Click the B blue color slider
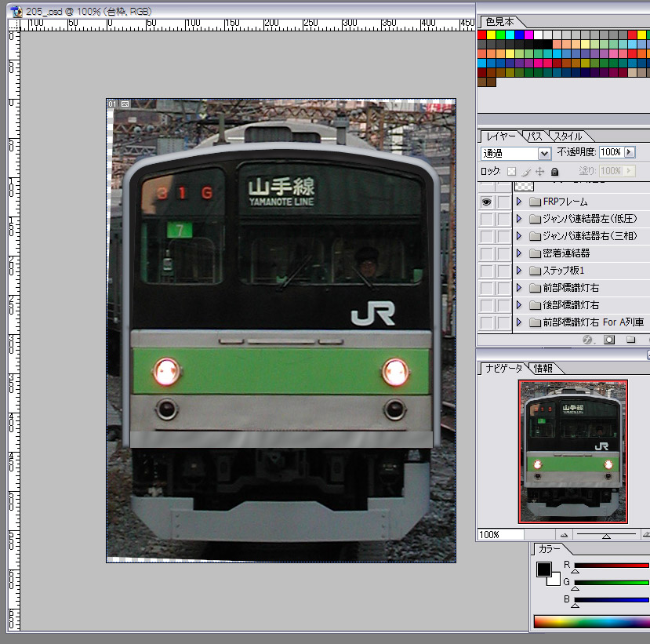Screen dimensions: 650x644 612,599
